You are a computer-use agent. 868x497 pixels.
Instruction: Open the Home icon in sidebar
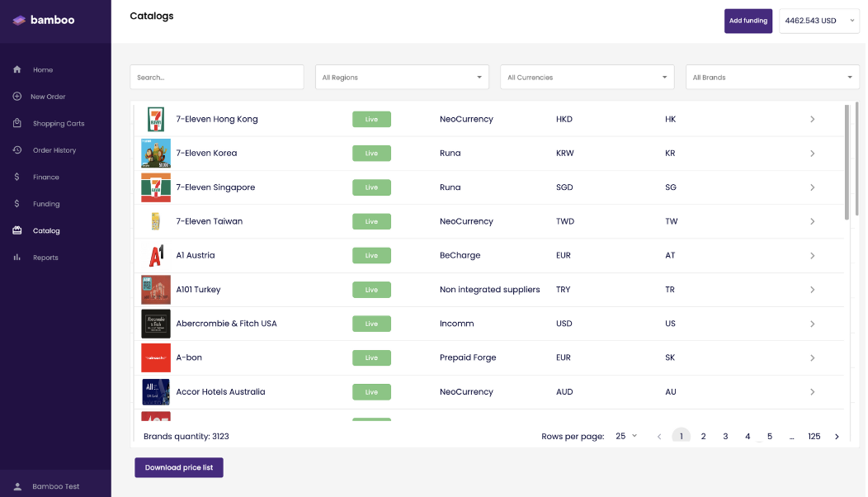[17, 69]
